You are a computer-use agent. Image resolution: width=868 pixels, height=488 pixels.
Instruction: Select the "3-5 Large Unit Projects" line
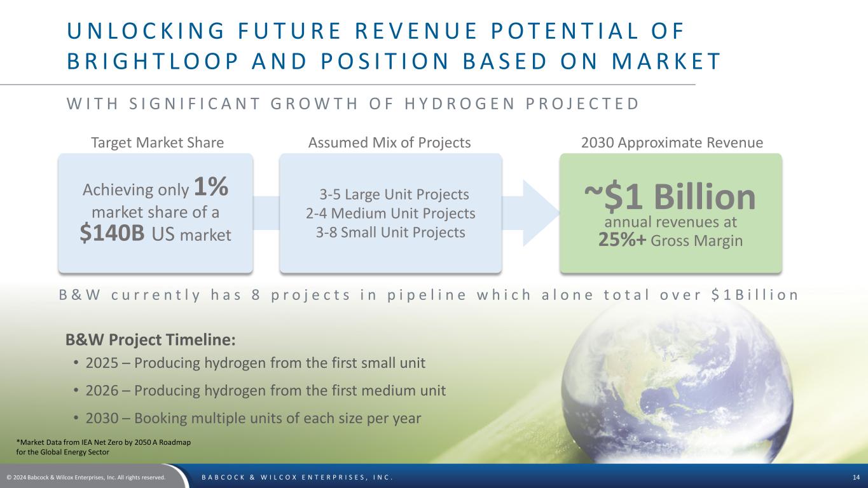point(394,194)
